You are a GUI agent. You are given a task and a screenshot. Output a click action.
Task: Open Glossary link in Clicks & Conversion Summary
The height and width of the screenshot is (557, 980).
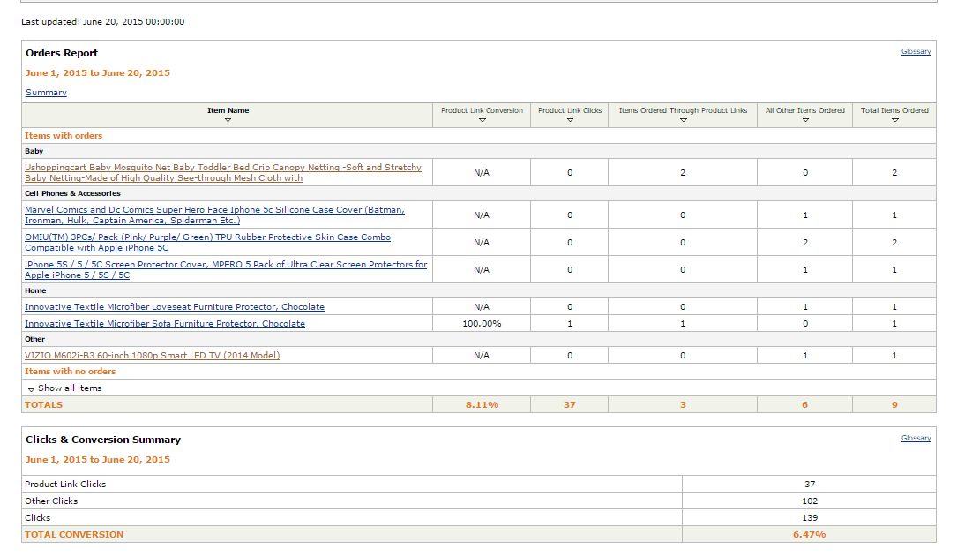(x=916, y=439)
